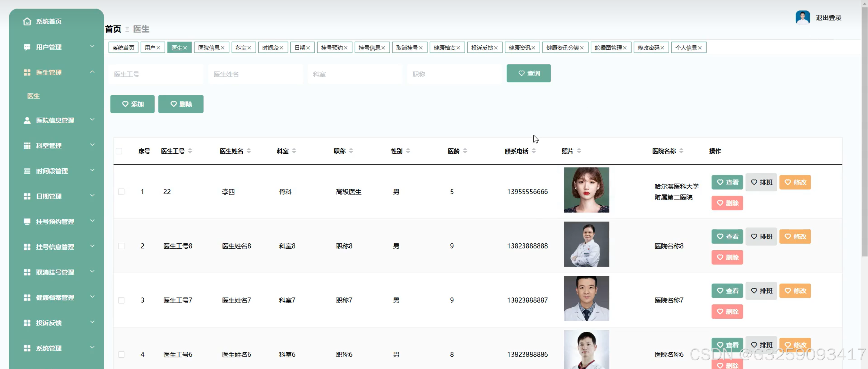This screenshot has height=369, width=868.
Task: Expand 日期管理 menu chevron
Action: pyautogui.click(x=92, y=195)
